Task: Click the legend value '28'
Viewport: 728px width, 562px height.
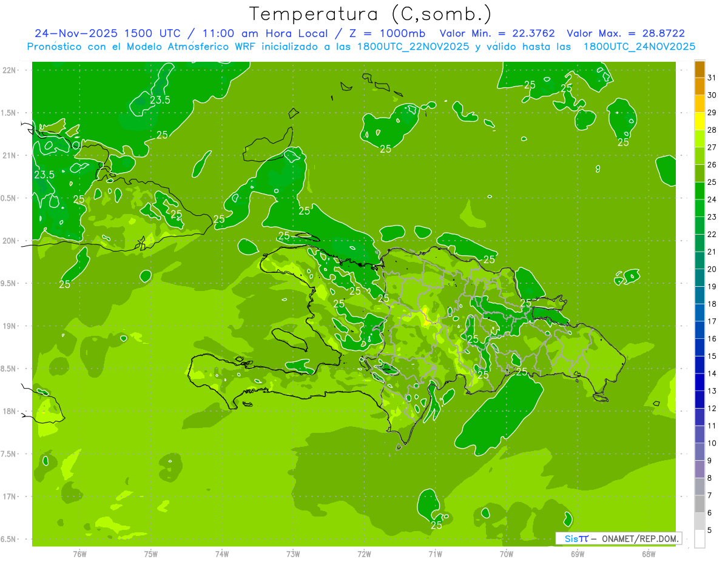Action: point(712,130)
